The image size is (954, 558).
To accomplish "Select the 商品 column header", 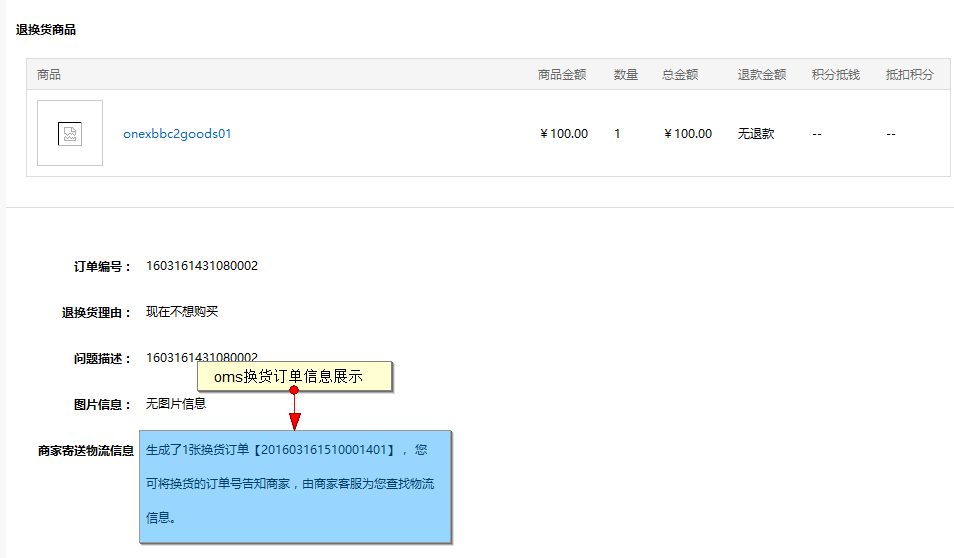I will 49,75.
